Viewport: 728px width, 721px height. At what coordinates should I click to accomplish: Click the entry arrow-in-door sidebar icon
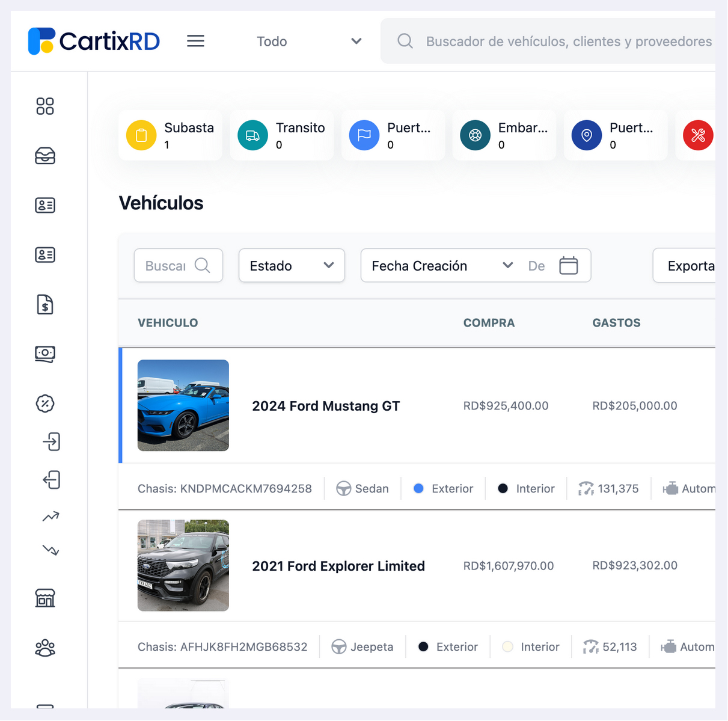click(x=52, y=441)
